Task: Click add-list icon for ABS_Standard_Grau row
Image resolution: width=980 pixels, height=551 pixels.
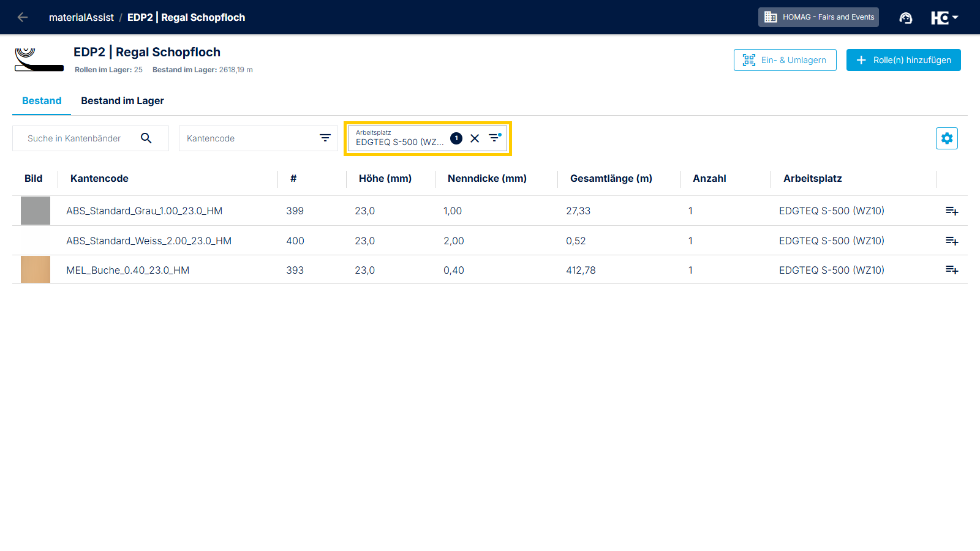Action: (952, 211)
